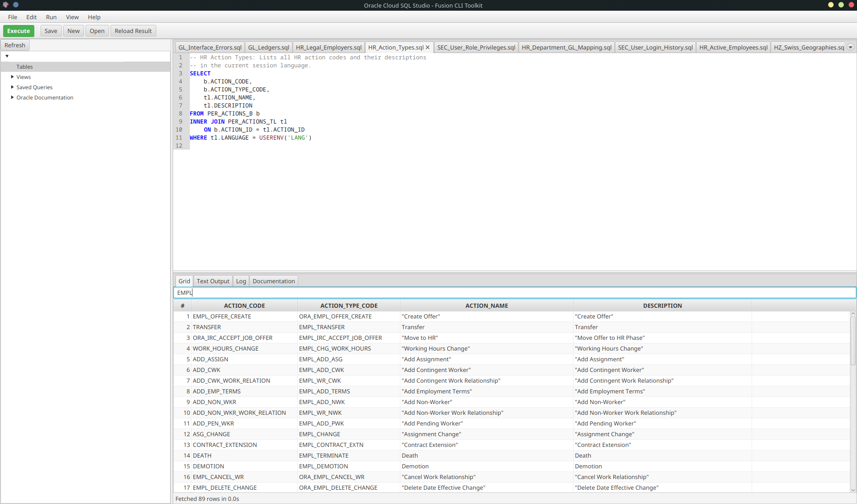Screen dimensions: 857x504
Task: Open an existing SQL file
Action: click(x=97, y=31)
